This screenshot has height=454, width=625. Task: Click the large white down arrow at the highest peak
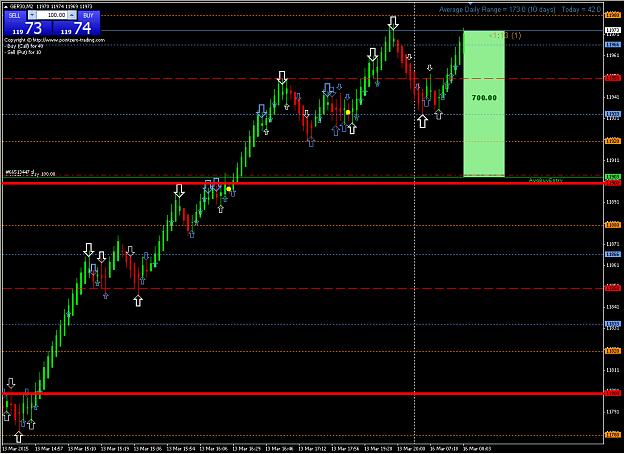pos(393,22)
